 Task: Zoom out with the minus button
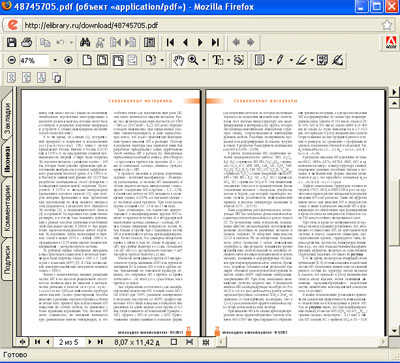12,60
